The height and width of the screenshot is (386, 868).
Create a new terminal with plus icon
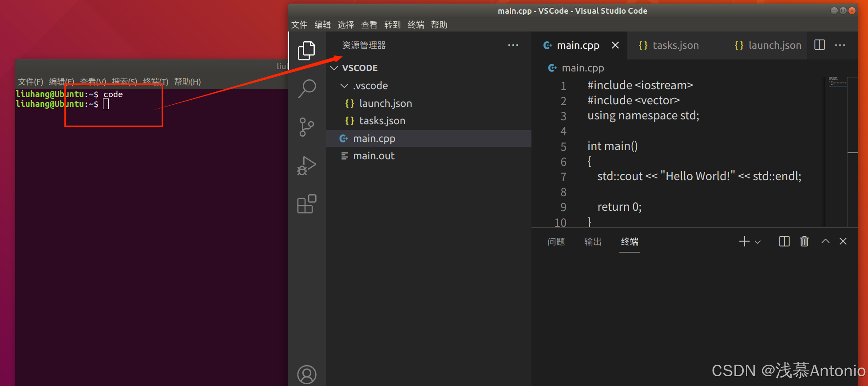[x=744, y=241]
